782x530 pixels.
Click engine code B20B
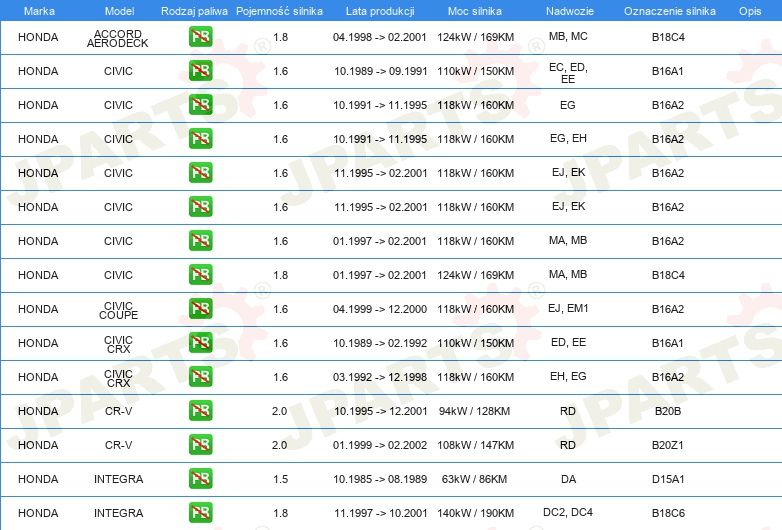(668, 411)
